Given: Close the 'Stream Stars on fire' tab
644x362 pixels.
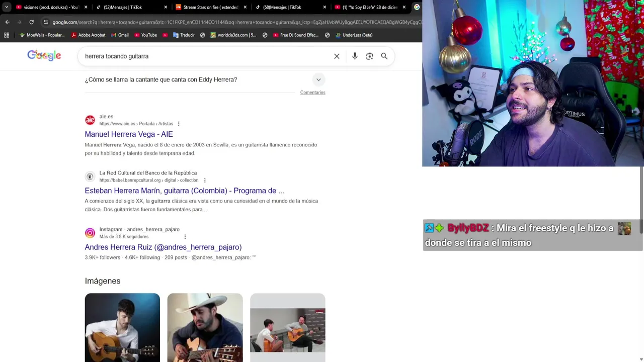Looking at the screenshot, I should pos(245,7).
